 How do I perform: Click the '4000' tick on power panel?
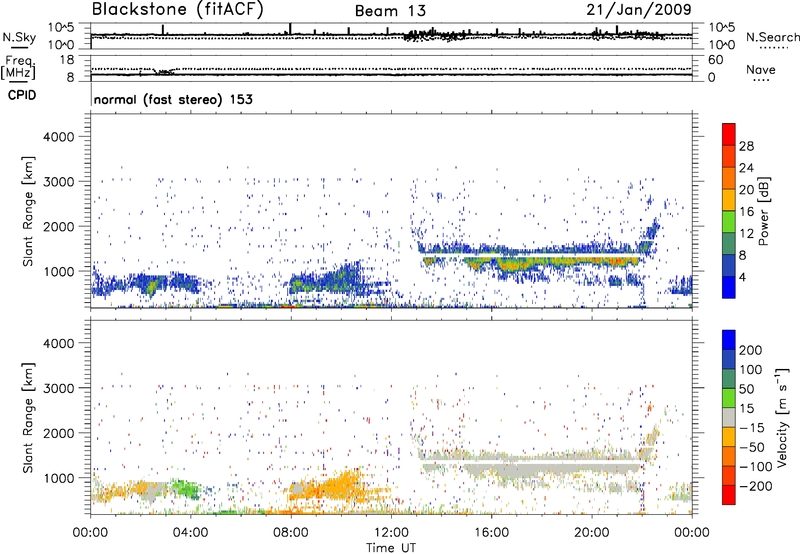58,137
